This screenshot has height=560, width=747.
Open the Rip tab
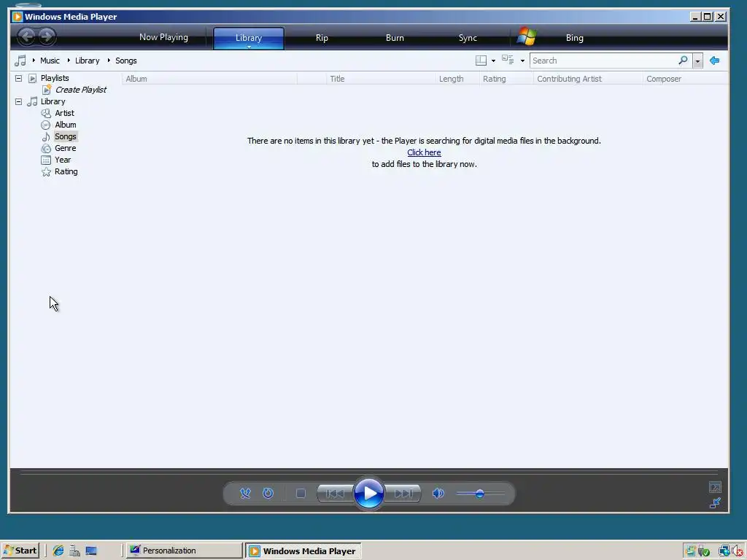tap(322, 38)
